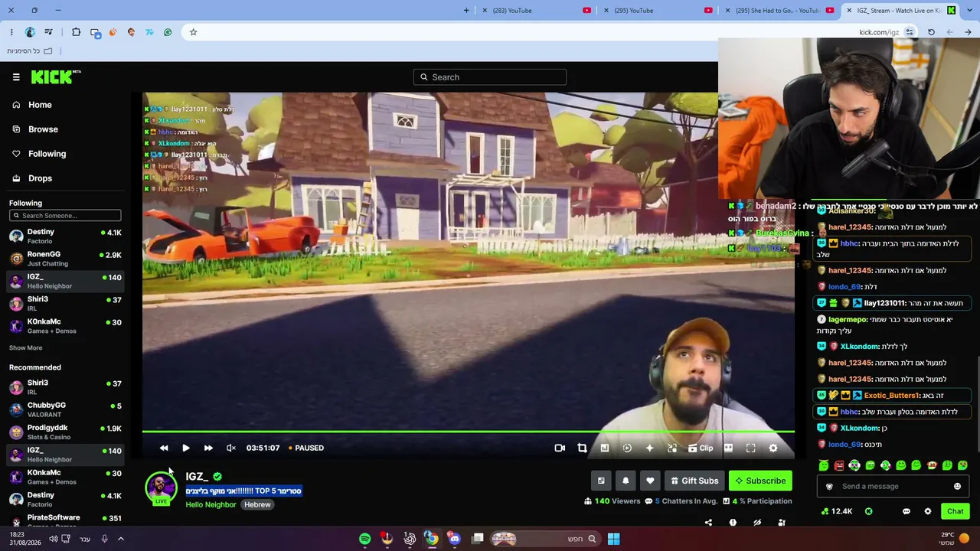980x551 pixels.
Task: Open Destiny's Factorio channel under Following
Action: (x=65, y=236)
